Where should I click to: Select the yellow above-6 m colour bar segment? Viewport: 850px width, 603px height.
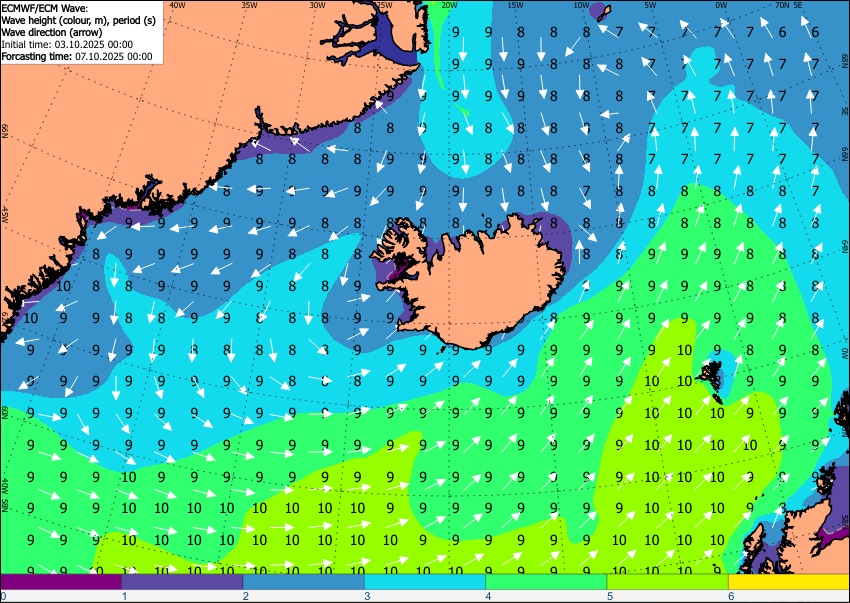click(789, 582)
